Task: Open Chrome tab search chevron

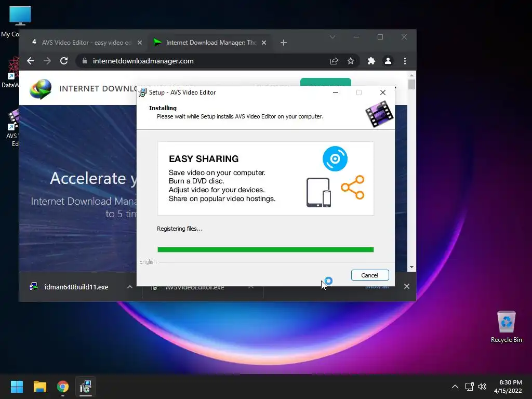Action: [332, 37]
